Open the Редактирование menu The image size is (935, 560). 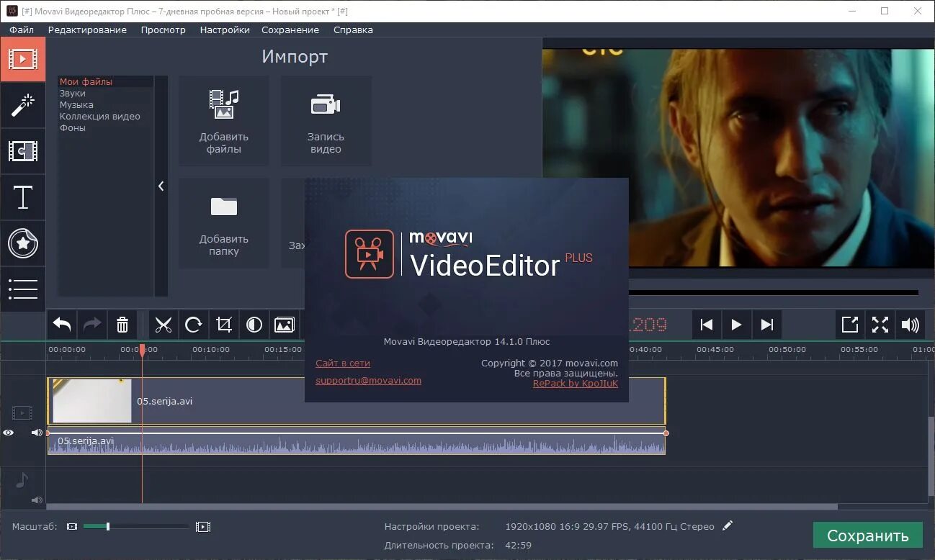click(x=87, y=30)
